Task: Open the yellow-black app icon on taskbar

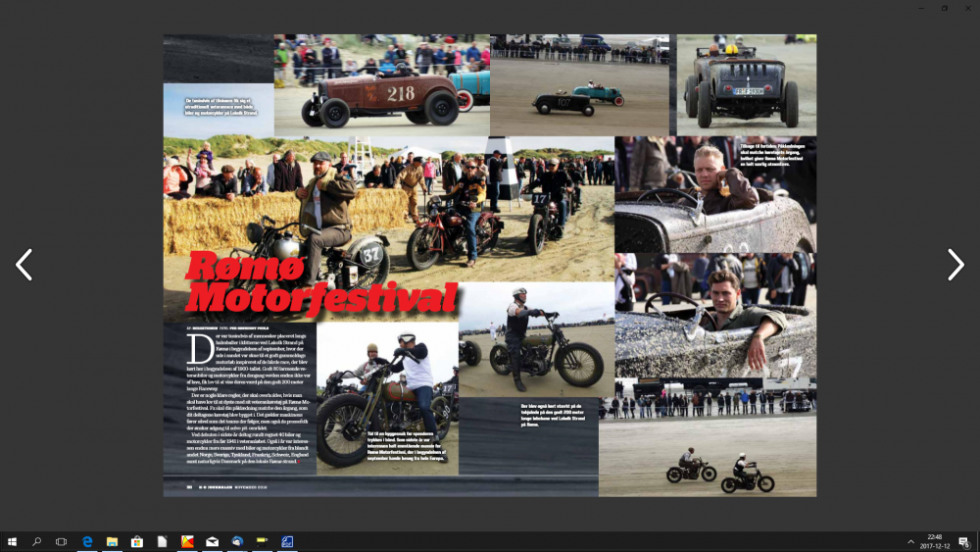Action: pyautogui.click(x=262, y=541)
